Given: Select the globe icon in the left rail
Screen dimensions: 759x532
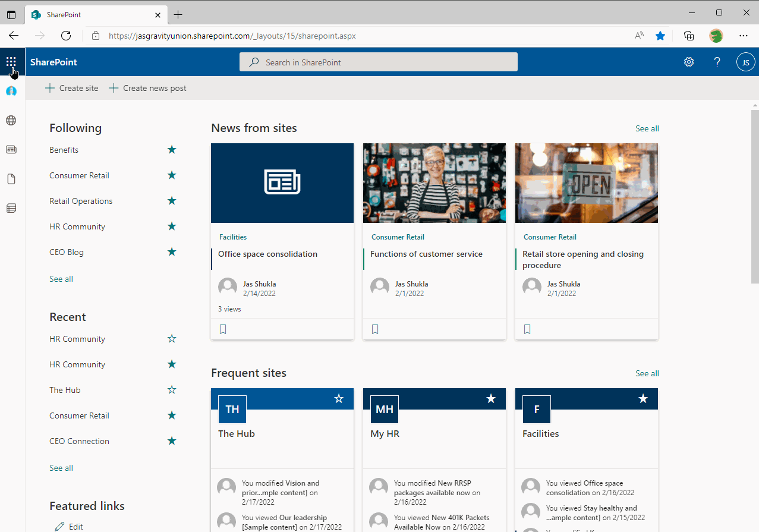Looking at the screenshot, I should pyautogui.click(x=11, y=120).
